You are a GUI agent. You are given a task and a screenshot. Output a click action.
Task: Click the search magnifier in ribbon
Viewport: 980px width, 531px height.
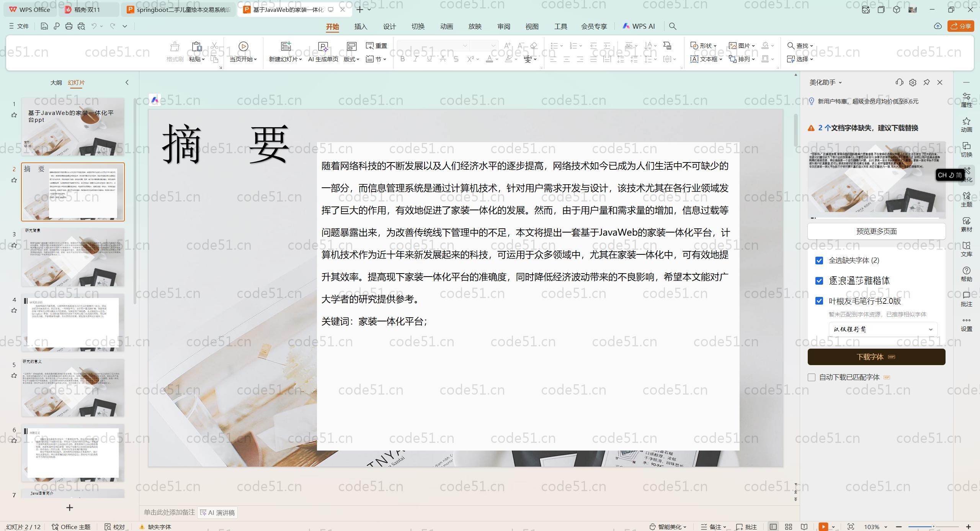tap(673, 26)
